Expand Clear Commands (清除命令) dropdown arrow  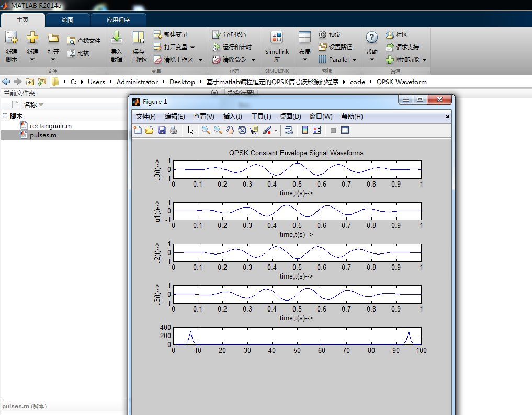254,60
